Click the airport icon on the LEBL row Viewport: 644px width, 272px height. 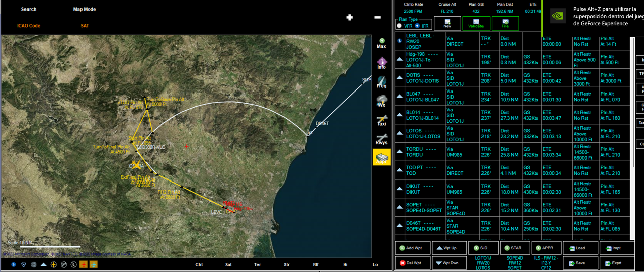[x=400, y=40]
